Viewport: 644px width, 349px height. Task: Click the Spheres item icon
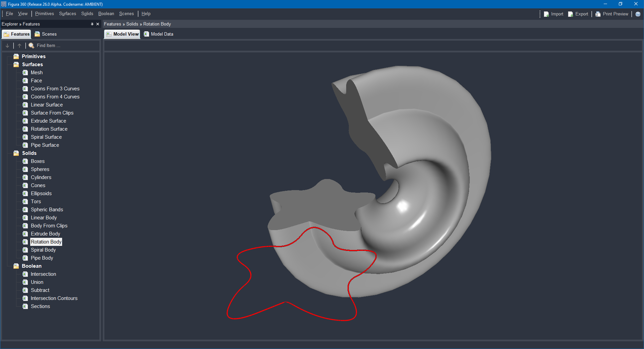point(25,169)
